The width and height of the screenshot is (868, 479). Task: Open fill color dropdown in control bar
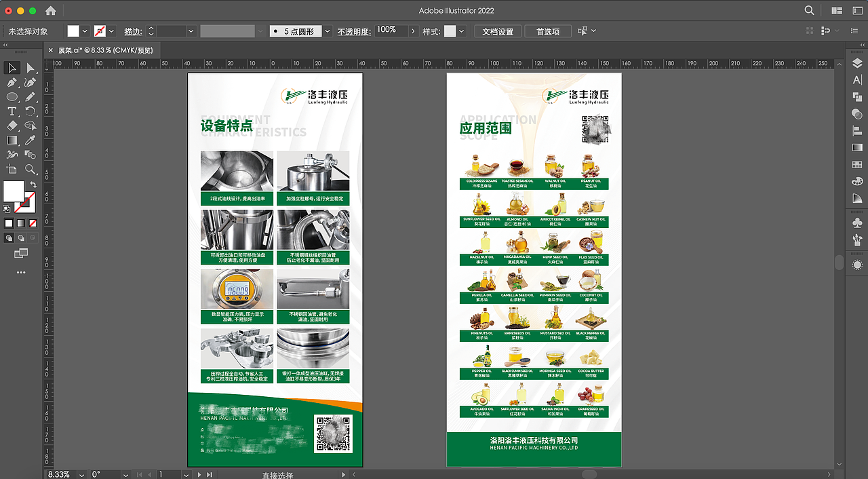click(85, 31)
